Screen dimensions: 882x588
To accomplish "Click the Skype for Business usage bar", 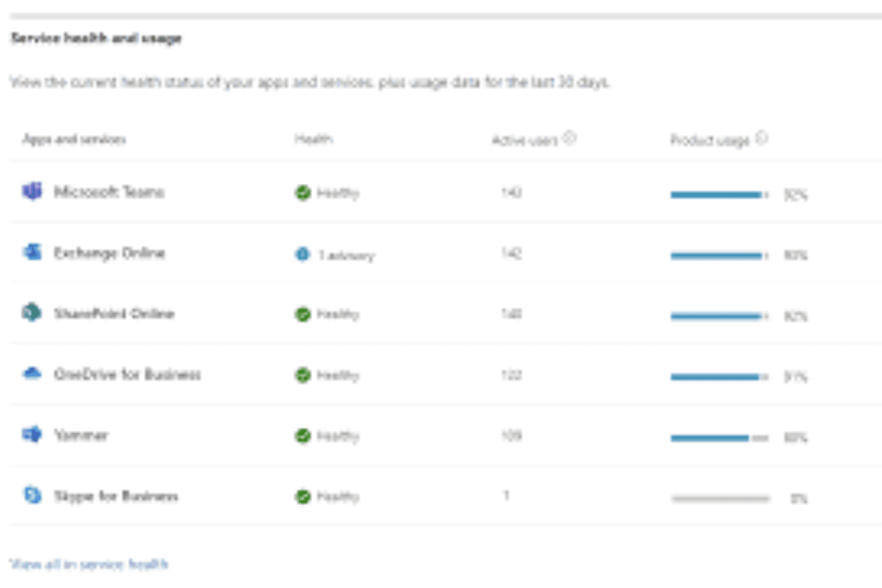I will [x=720, y=499].
